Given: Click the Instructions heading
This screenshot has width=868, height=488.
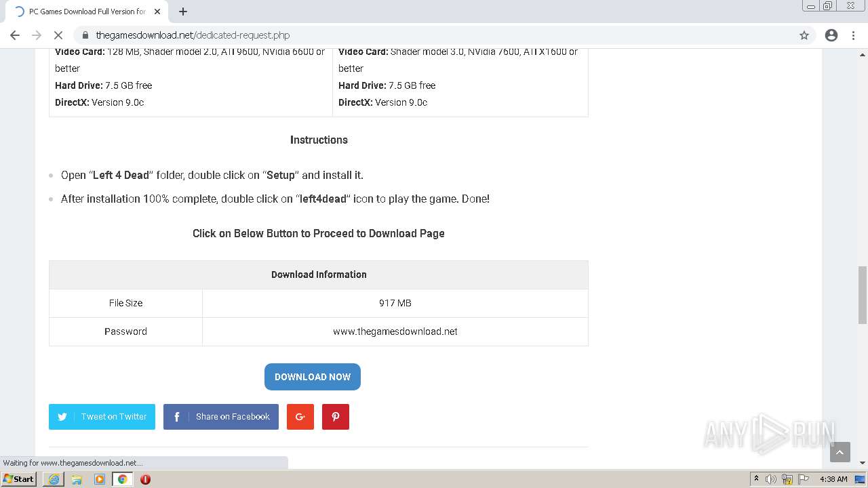Looking at the screenshot, I should (x=319, y=140).
